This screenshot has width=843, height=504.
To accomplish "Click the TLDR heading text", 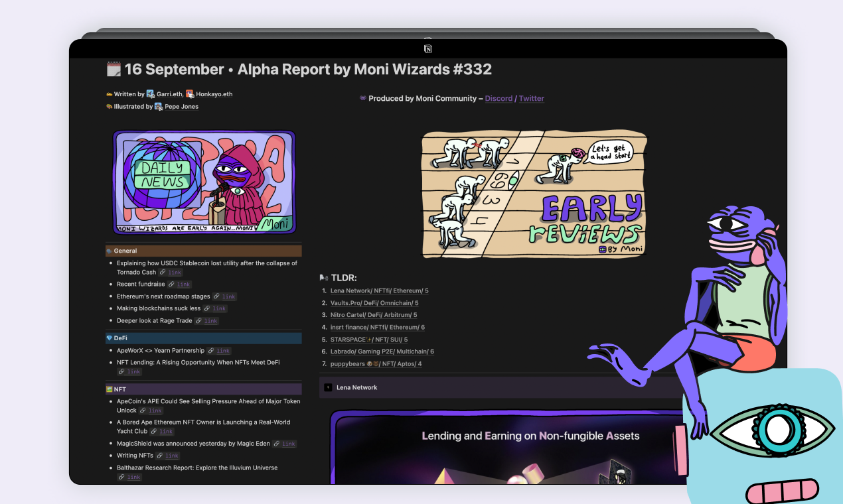I will pyautogui.click(x=344, y=278).
